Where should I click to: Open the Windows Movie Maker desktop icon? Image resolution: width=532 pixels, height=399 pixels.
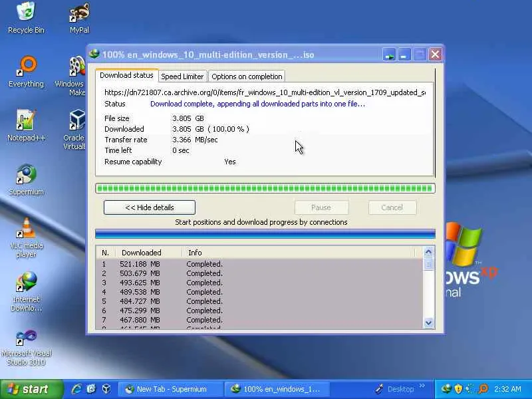71,75
